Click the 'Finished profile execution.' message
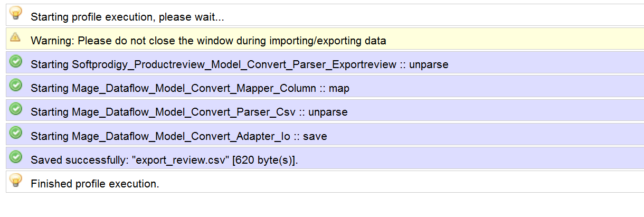 95,184
